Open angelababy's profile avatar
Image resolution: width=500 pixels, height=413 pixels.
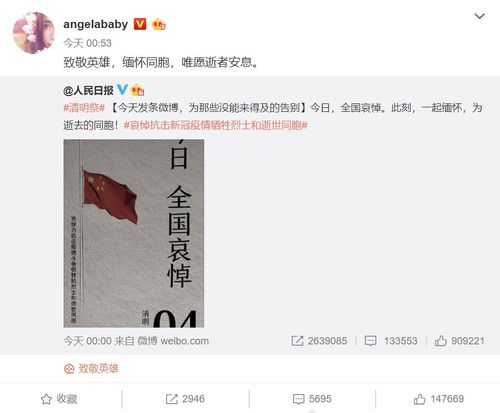tap(34, 33)
